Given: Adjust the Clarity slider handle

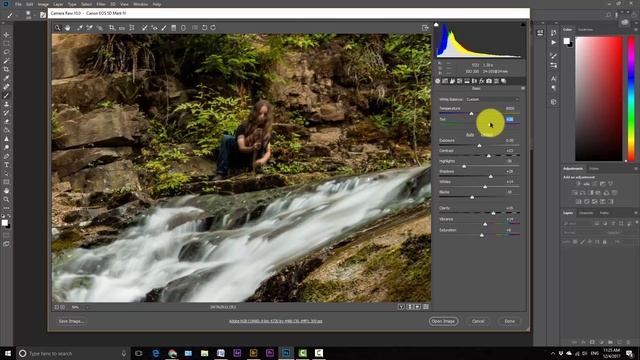Looking at the screenshot, I should click(x=493, y=213).
